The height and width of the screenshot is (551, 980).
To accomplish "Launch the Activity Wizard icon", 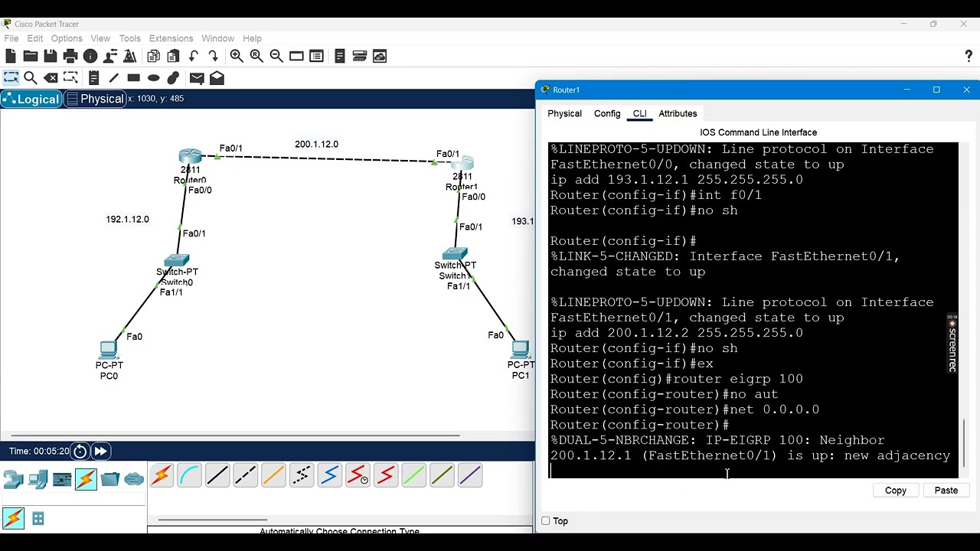I will pos(130,56).
